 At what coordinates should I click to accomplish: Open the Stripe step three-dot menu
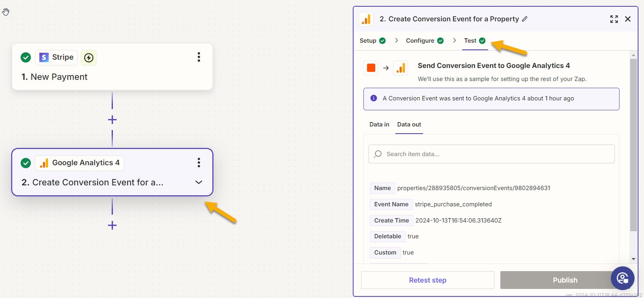[199, 57]
